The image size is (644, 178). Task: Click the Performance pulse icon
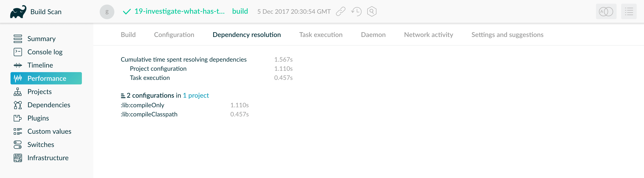click(x=18, y=78)
